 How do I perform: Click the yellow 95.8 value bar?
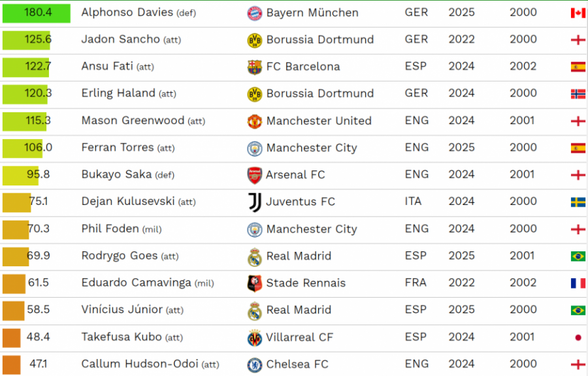pyautogui.click(x=20, y=175)
